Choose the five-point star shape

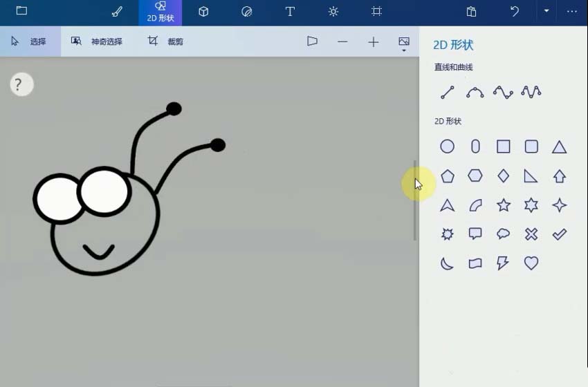pos(503,205)
